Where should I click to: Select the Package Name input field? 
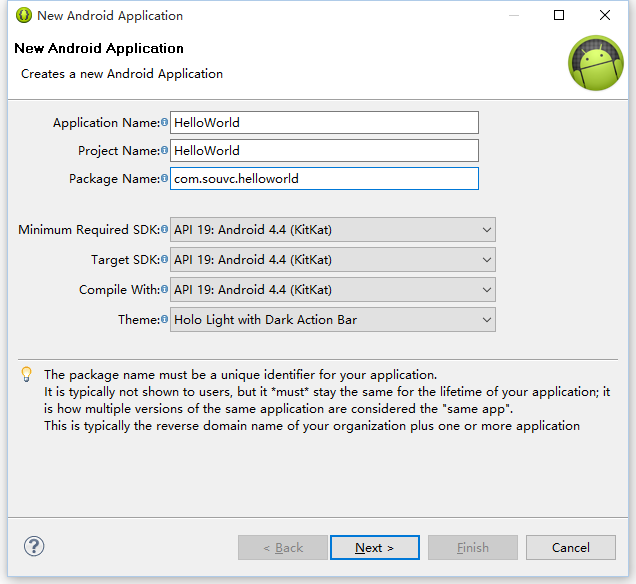[324, 178]
